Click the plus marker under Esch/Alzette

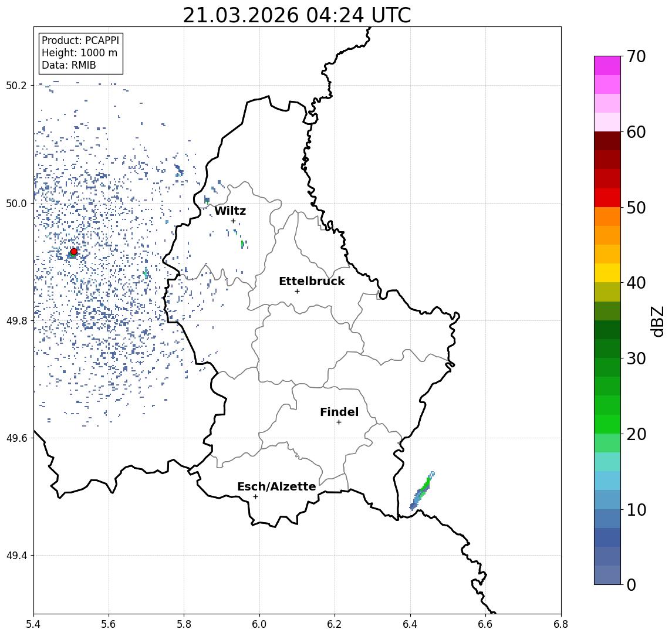(x=255, y=497)
